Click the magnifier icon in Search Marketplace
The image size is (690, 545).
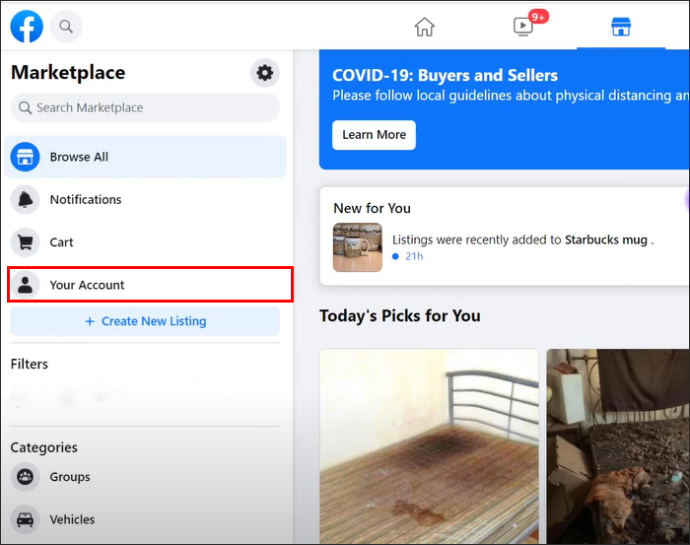click(x=25, y=108)
